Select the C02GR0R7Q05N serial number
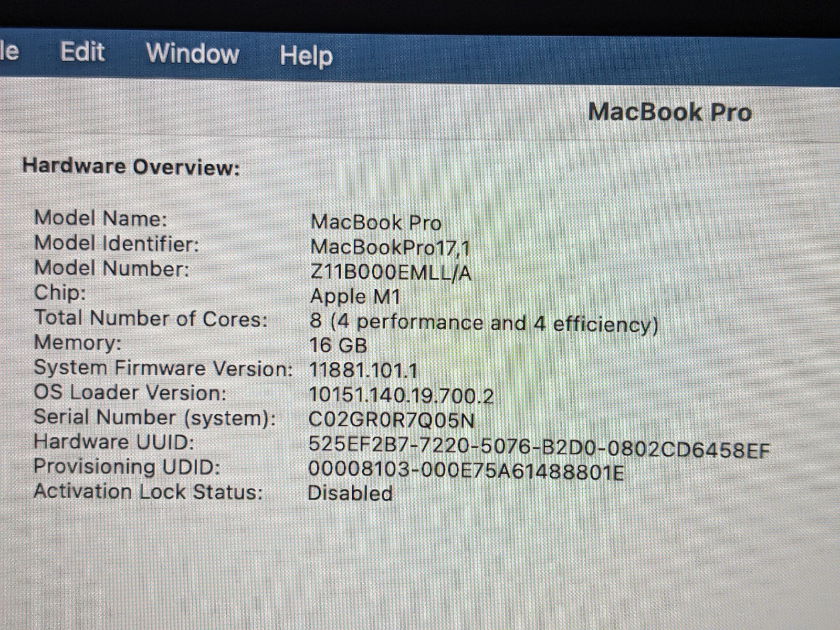840x630 pixels. point(392,420)
